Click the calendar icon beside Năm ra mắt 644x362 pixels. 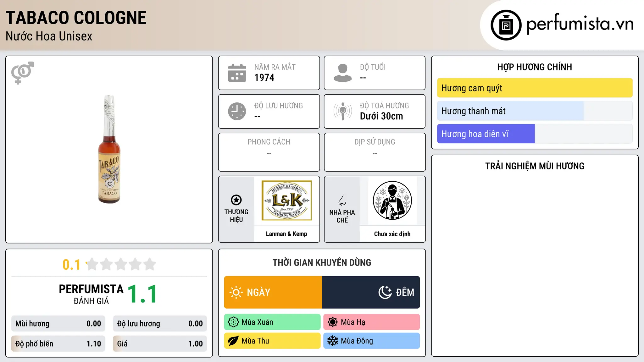(237, 73)
